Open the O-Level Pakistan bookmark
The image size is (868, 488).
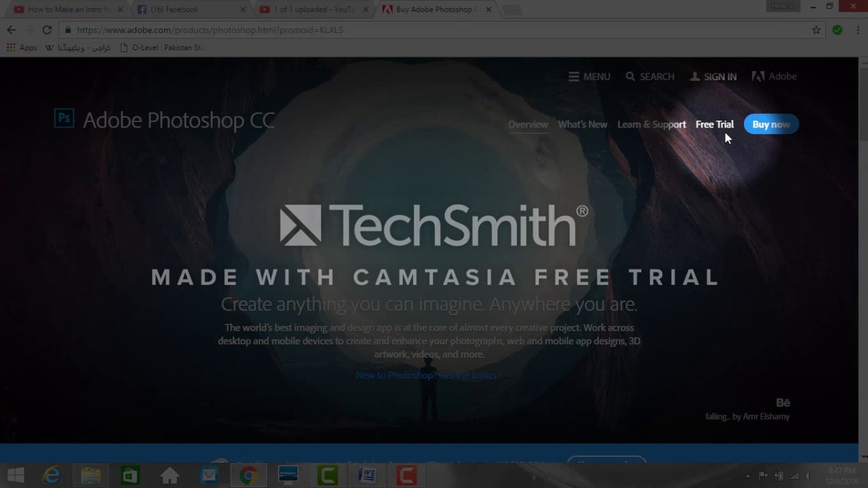click(x=161, y=47)
